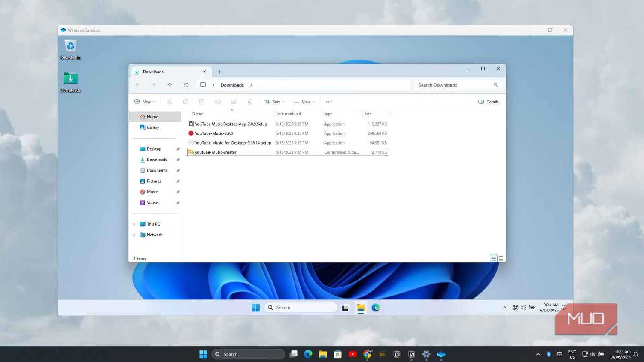Toggle the Details pane button
Image resolution: width=644 pixels, height=362 pixels.
click(489, 102)
